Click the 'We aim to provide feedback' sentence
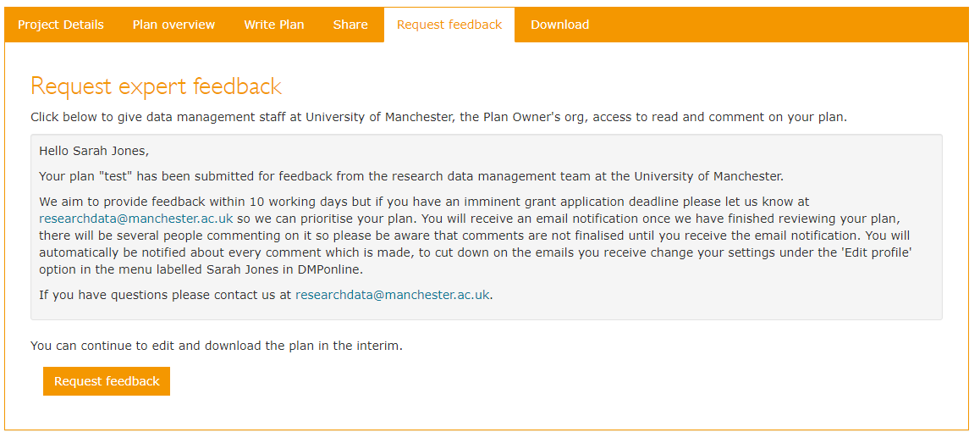The height and width of the screenshot is (438, 980). [x=169, y=202]
